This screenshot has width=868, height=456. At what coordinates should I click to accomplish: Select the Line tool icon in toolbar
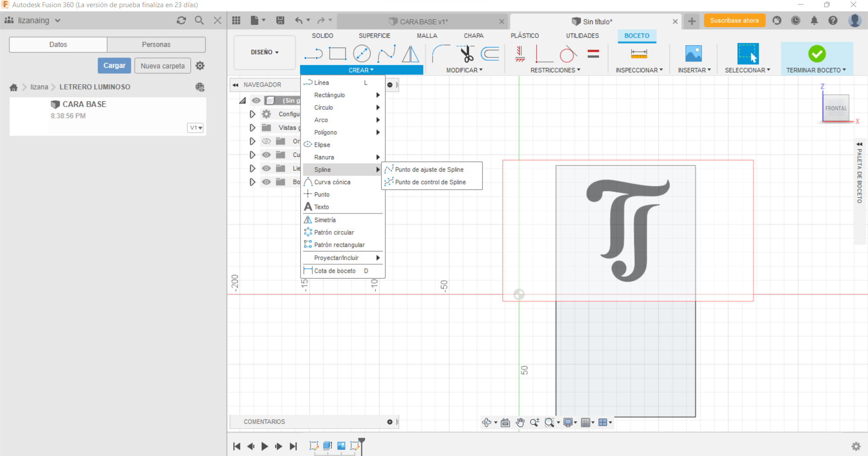[313, 54]
